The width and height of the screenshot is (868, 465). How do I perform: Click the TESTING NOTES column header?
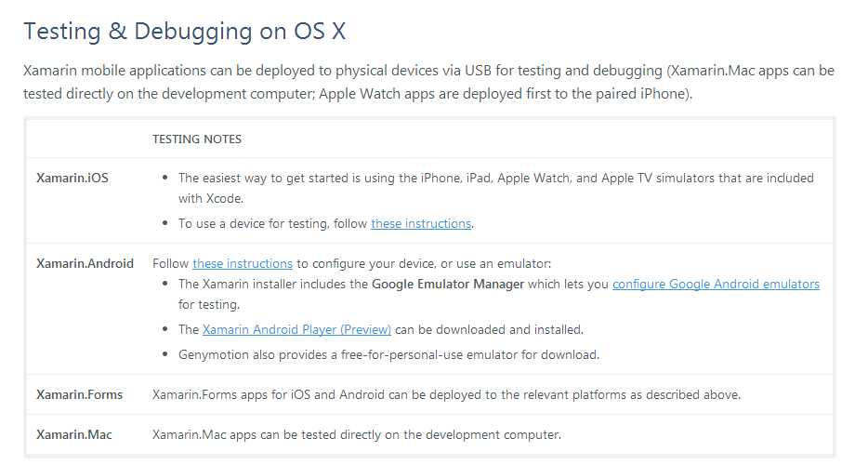[x=197, y=139]
